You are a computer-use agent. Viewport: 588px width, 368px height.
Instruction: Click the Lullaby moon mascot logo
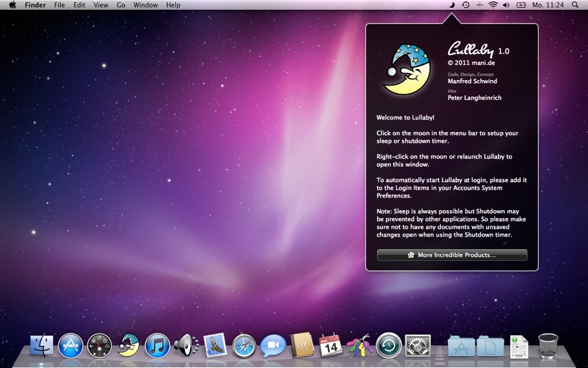click(x=407, y=69)
